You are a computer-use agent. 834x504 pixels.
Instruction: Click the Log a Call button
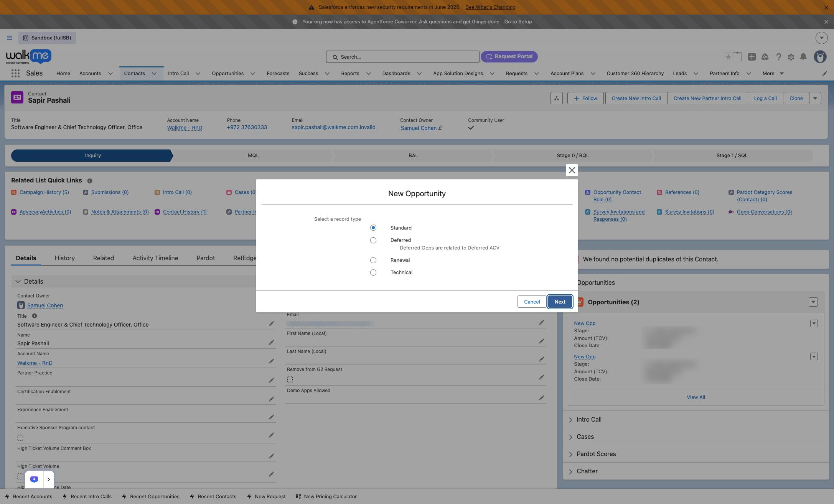[765, 99]
